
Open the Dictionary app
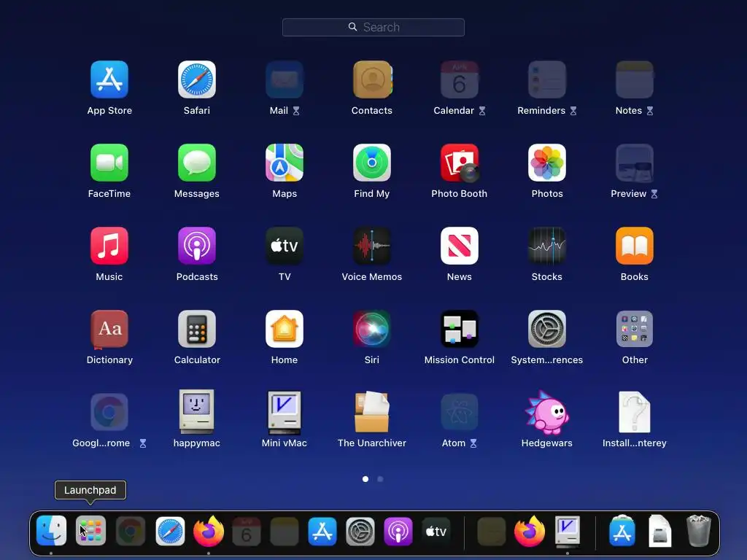(109, 329)
